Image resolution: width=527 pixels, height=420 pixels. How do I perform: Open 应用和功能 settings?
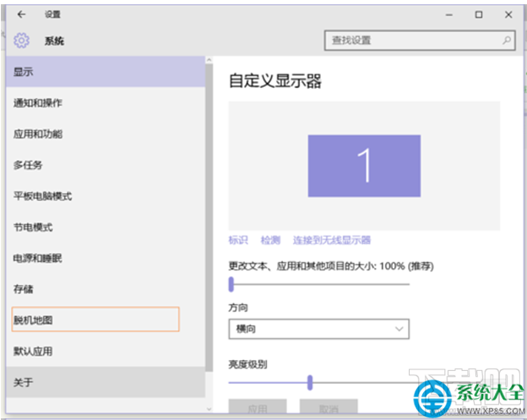click(106, 134)
